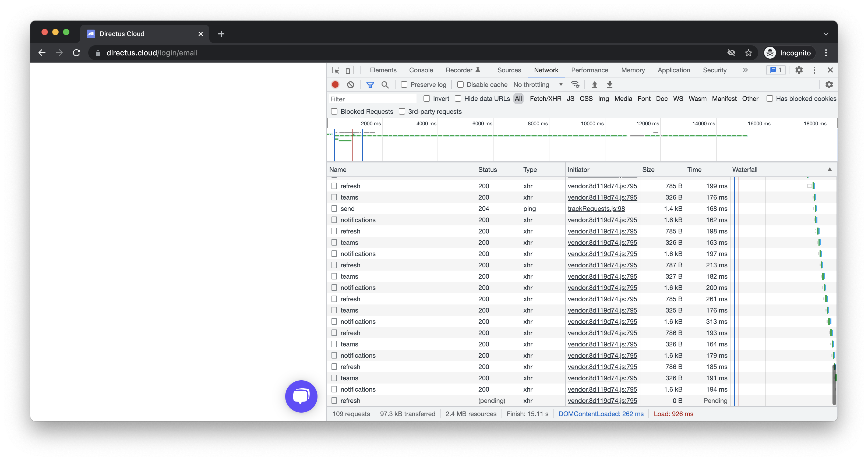Toggle the network filter funnel icon
The width and height of the screenshot is (868, 461).
[x=370, y=85]
